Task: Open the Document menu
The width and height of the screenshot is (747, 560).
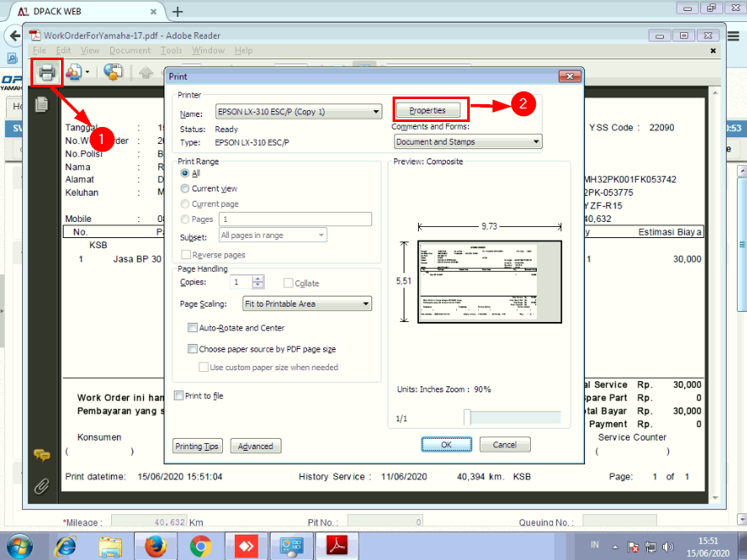Action: click(x=130, y=51)
